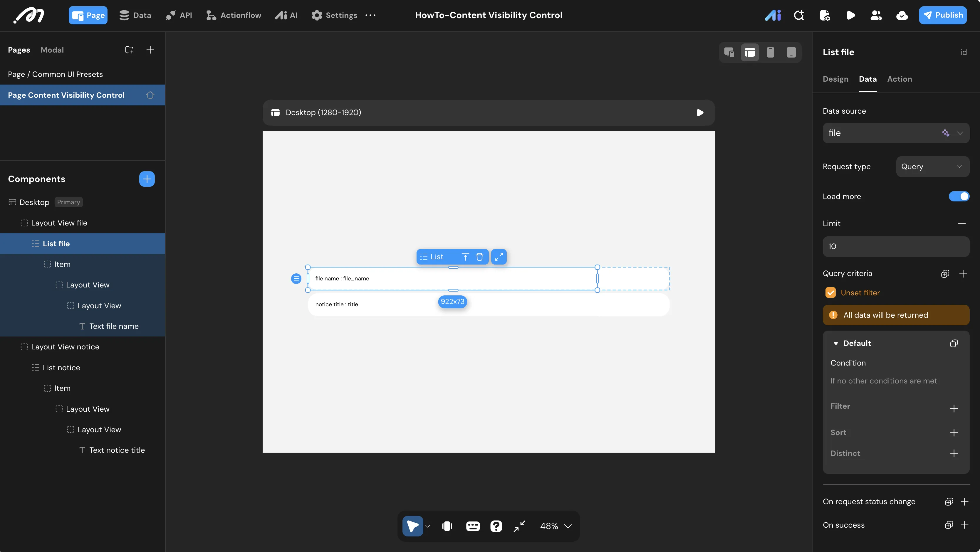Viewport: 980px width, 552px height.
Task: Add a Query criteria with plus icon
Action: click(x=963, y=274)
